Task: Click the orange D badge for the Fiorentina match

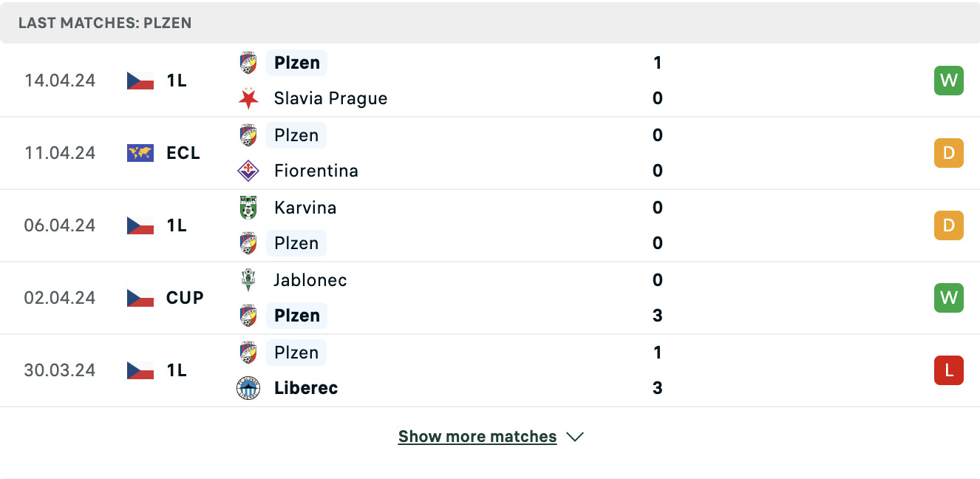Action: pos(949,153)
